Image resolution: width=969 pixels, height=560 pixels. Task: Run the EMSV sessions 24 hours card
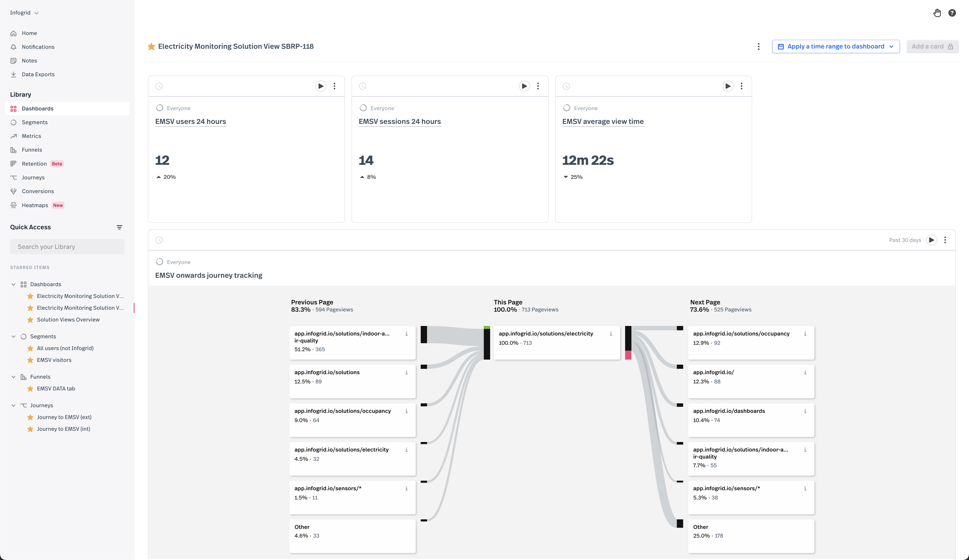(x=524, y=86)
